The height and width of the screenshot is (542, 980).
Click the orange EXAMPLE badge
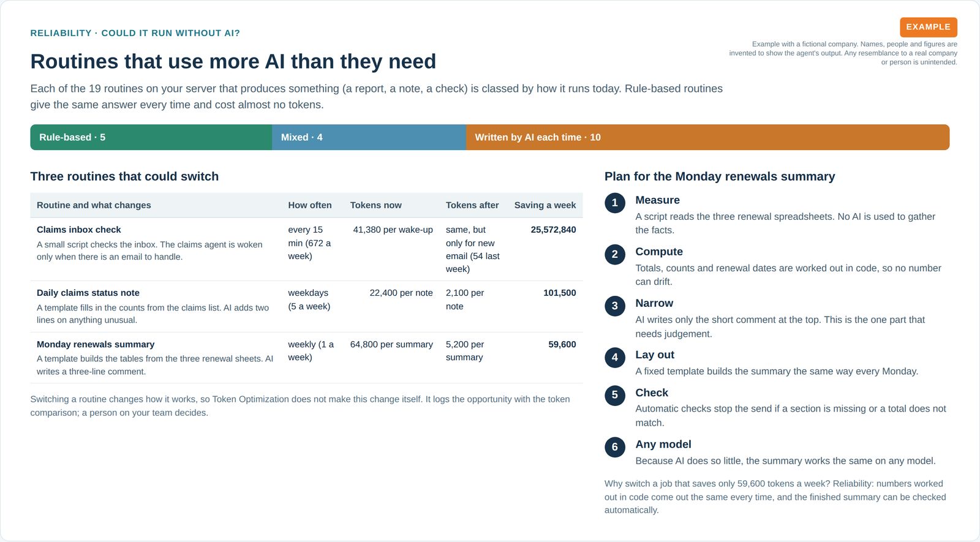pyautogui.click(x=928, y=27)
